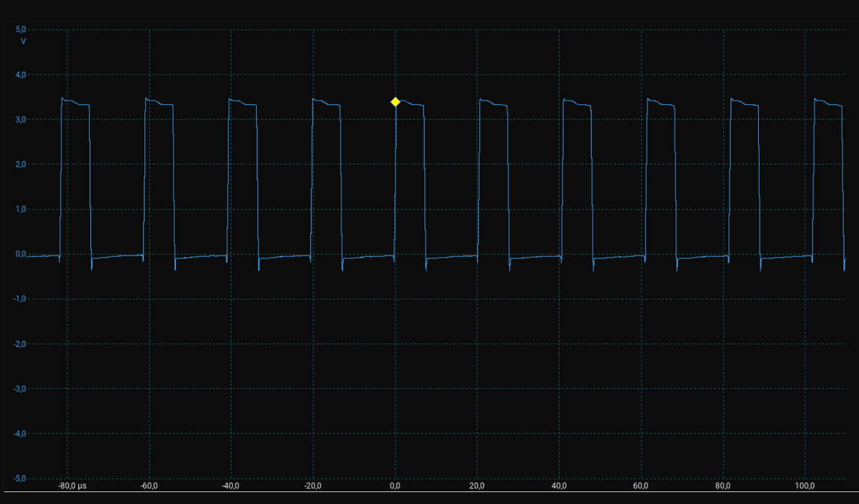This screenshot has height=504, width=859.
Task: Click the 20,0 time axis label
Action: pyautogui.click(x=477, y=485)
